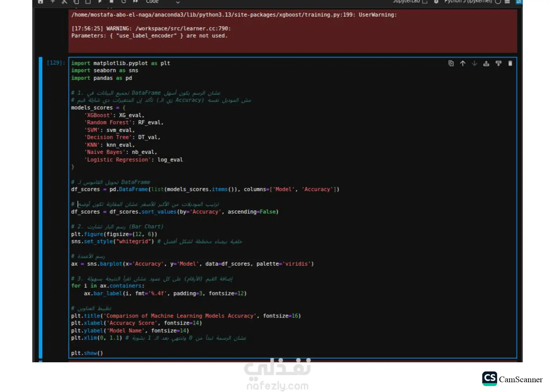
Task: Click the 'import pandas as pd' line
Action: click(102, 78)
